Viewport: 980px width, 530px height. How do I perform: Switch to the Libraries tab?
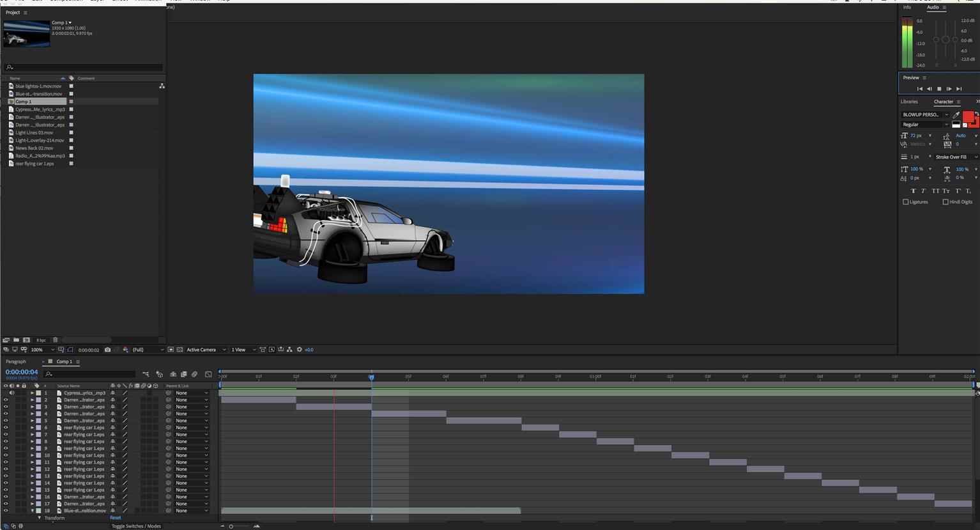(909, 102)
